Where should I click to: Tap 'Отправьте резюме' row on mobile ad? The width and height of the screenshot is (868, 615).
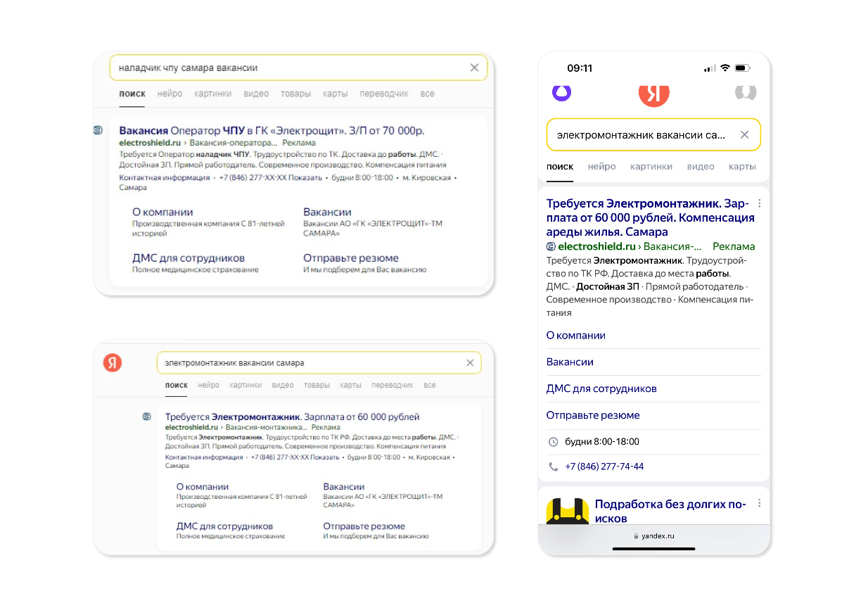pyautogui.click(x=653, y=415)
